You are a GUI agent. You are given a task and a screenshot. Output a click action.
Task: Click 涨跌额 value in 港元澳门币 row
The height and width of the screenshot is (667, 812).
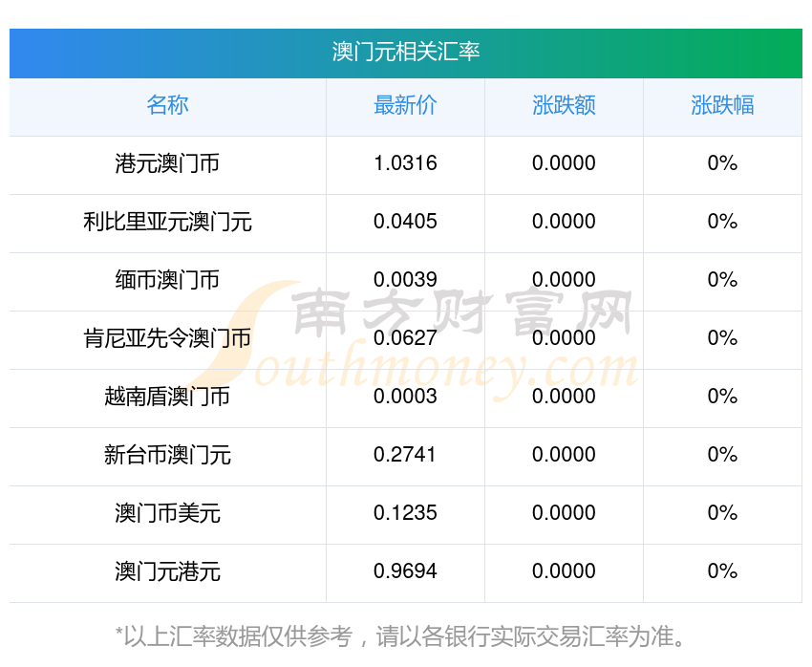(x=564, y=163)
